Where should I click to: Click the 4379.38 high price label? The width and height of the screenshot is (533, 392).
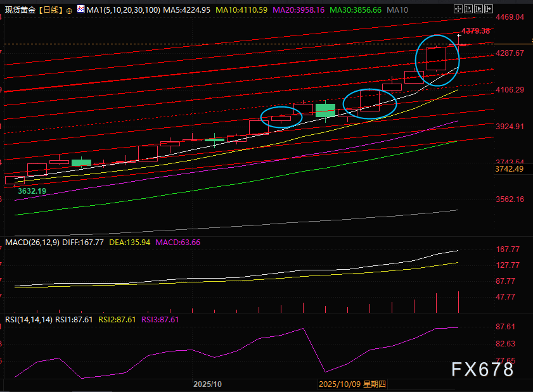476,30
